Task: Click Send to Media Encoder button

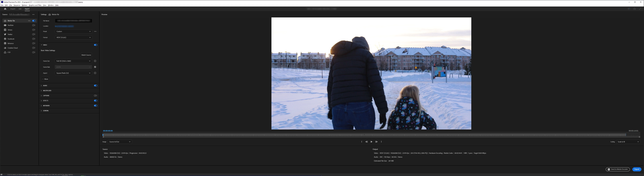Action: (617, 169)
